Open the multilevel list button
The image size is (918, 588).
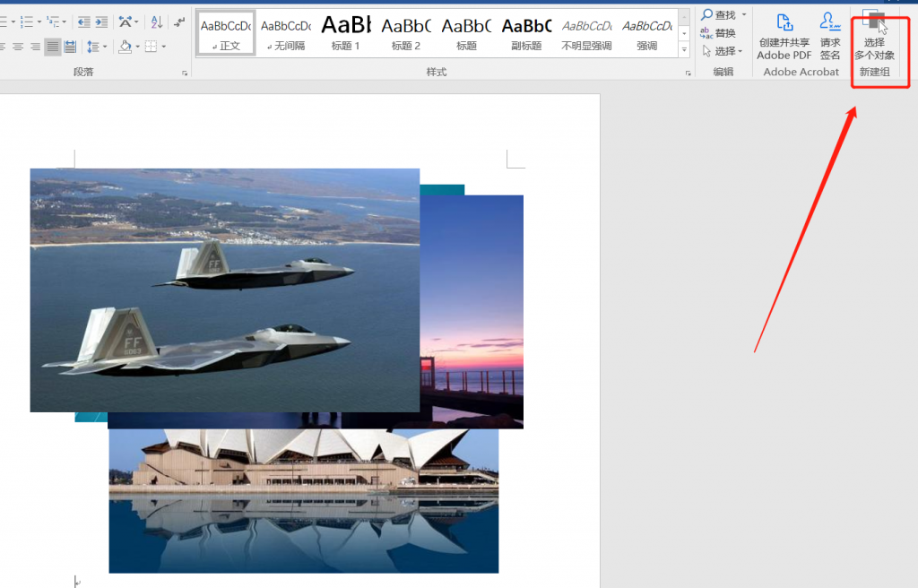coord(54,22)
